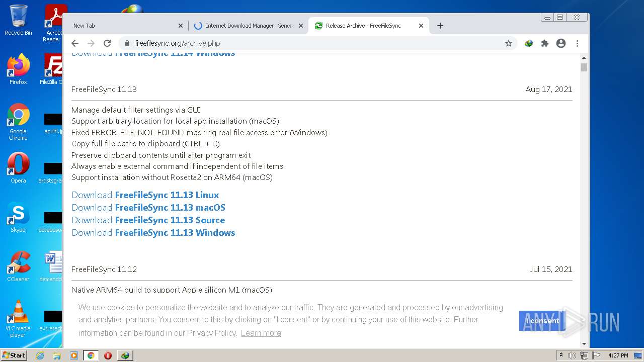Close the Internet Download Manager tab

(301, 26)
